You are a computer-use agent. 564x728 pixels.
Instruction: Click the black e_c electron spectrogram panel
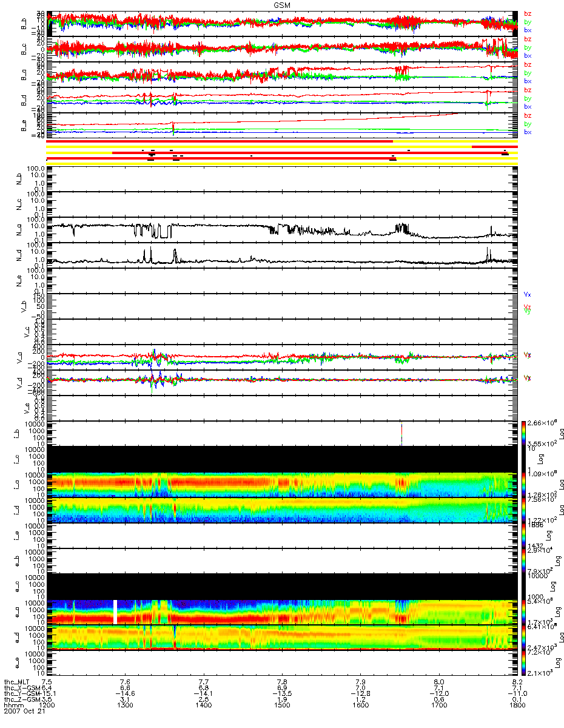(282, 587)
